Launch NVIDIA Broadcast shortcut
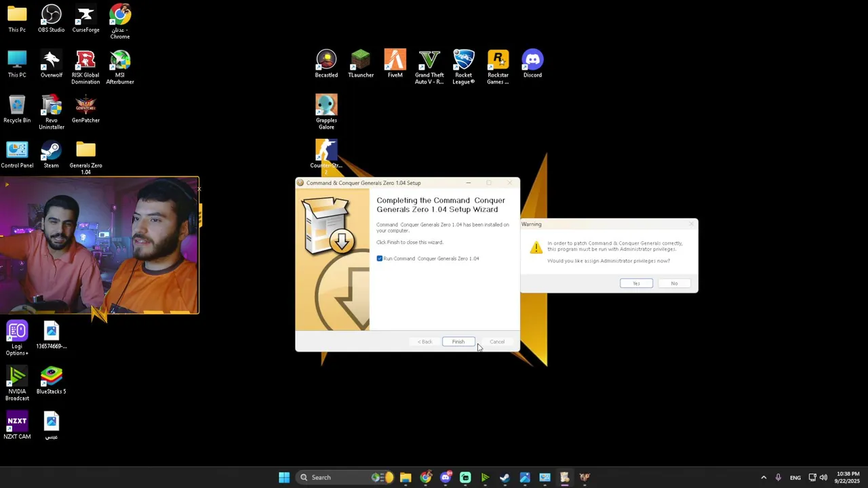Screen dimensions: 868x488 click(x=17, y=384)
